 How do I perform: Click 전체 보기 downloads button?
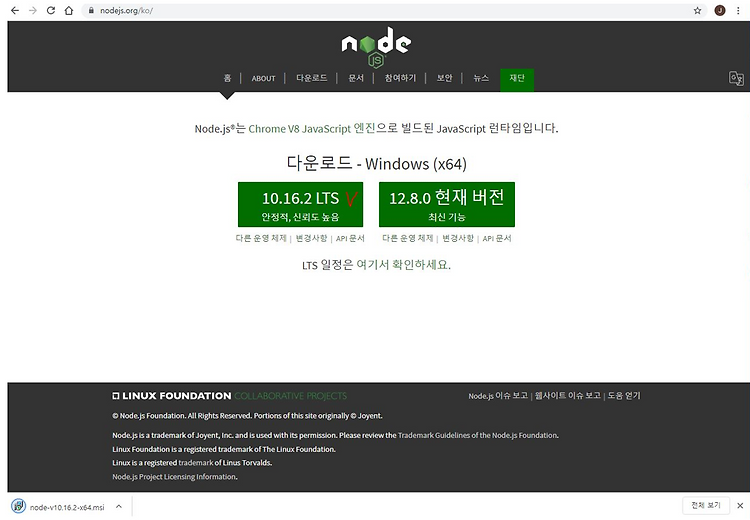pos(706,505)
